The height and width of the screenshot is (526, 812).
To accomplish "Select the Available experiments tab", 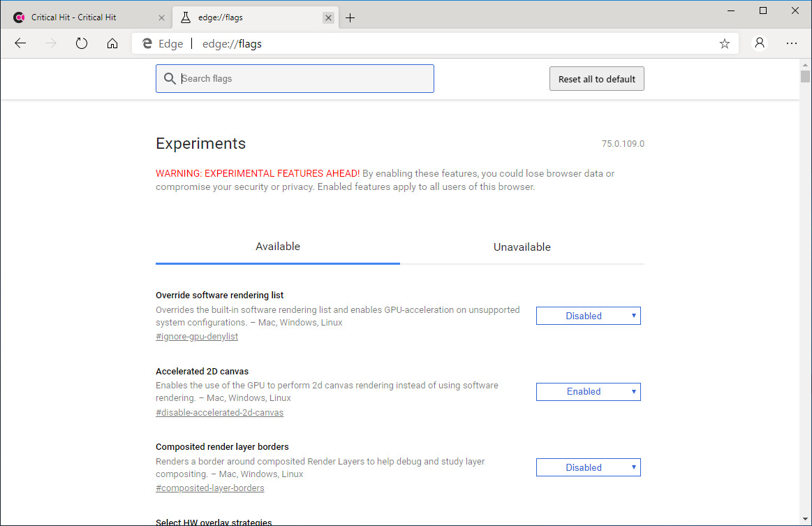I will pos(277,247).
